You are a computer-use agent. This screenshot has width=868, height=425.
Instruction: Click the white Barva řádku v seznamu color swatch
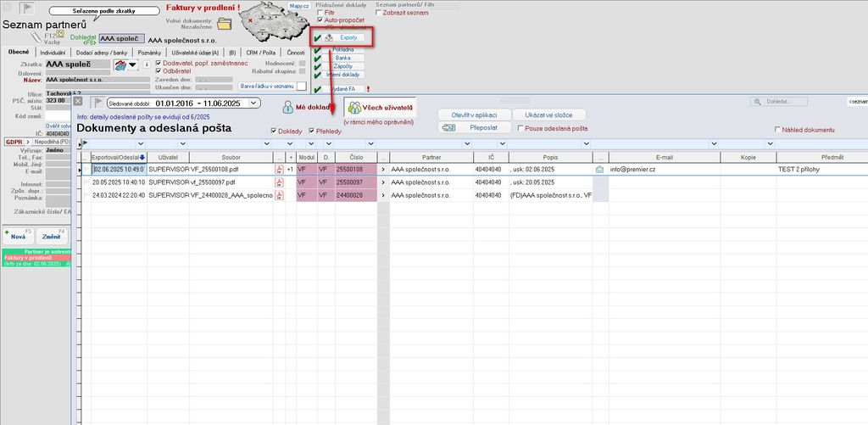pyautogui.click(x=301, y=87)
